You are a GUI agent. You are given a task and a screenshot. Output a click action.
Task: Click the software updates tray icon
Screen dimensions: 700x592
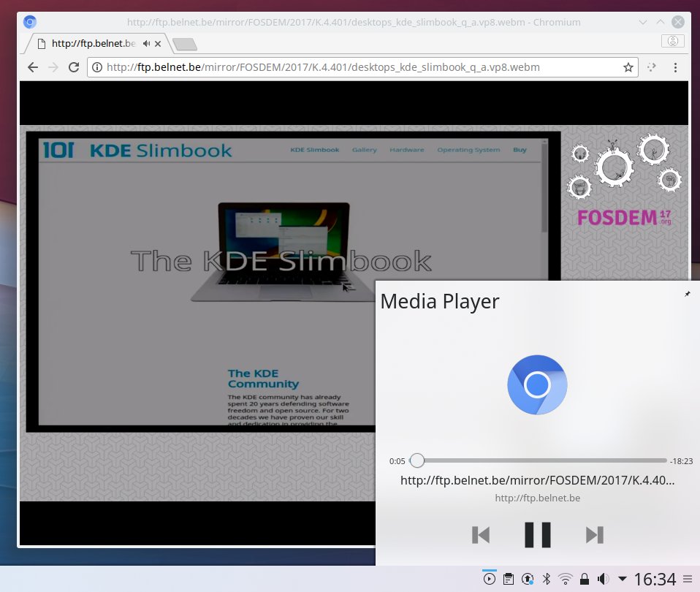(x=528, y=579)
